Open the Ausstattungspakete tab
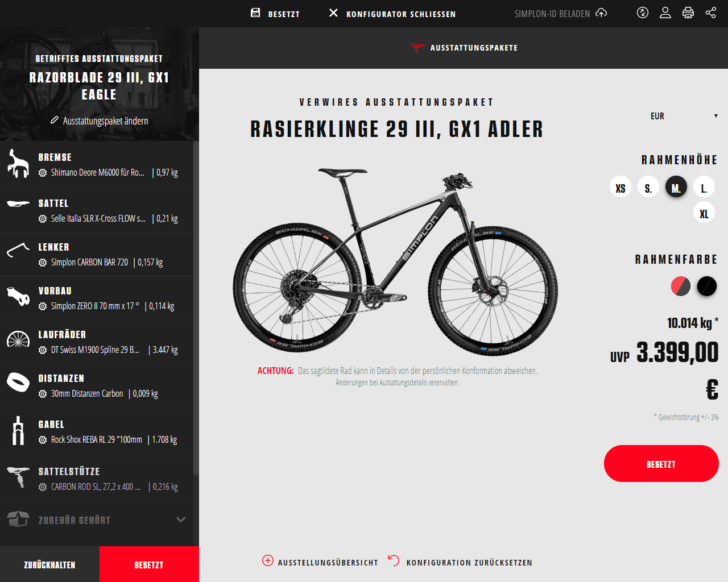Image resolution: width=728 pixels, height=582 pixels. 464,48
